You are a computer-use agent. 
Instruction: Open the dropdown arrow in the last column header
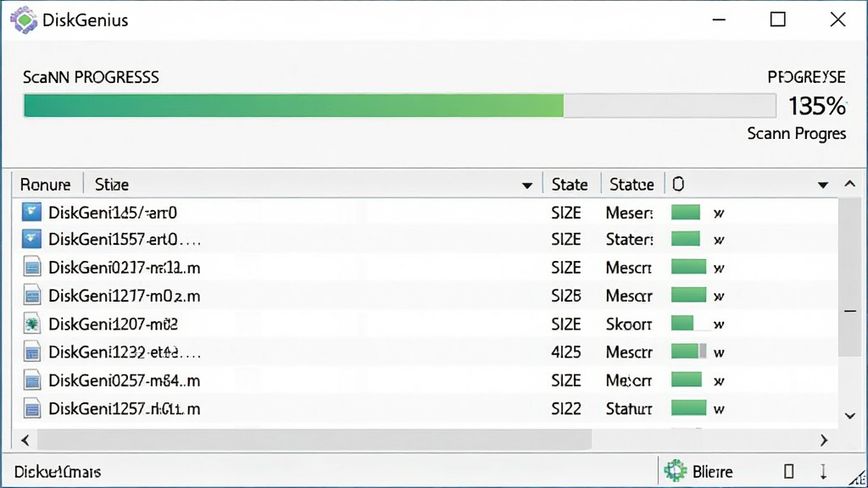823,185
